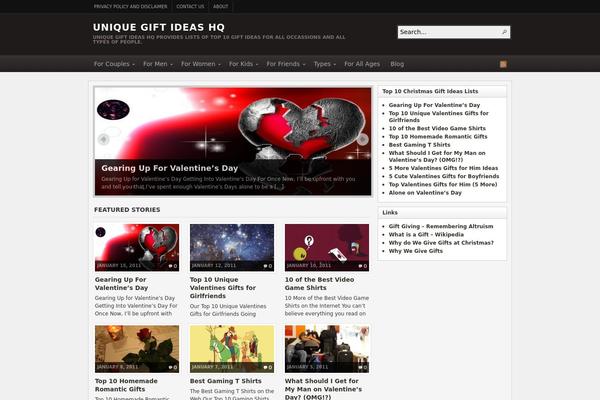
Task: Open sidebar link What Should I Get for My Man
Action: pos(437,156)
